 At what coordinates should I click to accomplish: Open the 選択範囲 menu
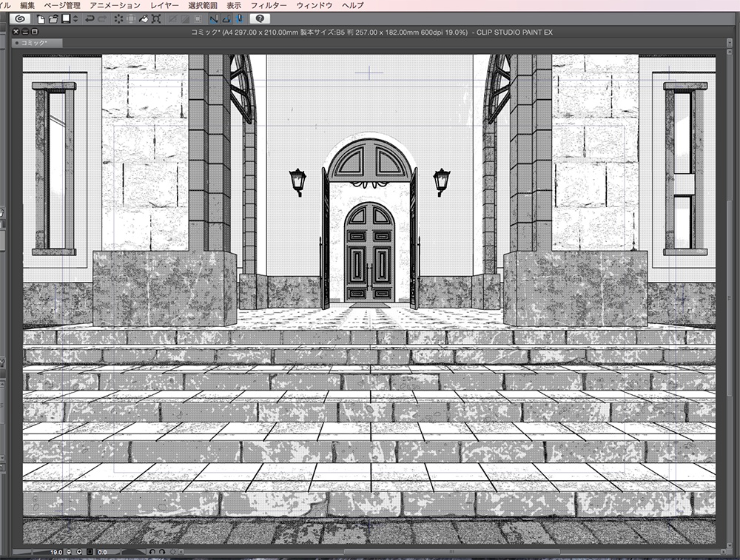coord(203,6)
